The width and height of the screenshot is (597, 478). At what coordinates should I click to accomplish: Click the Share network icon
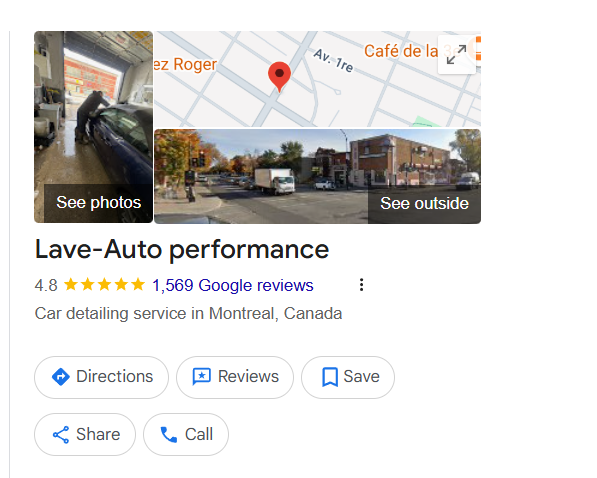pos(61,435)
